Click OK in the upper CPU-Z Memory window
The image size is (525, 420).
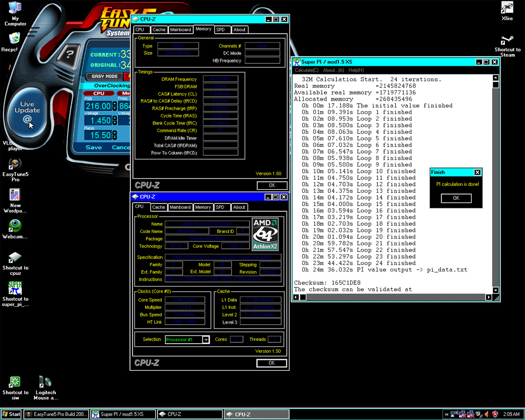pos(272,185)
